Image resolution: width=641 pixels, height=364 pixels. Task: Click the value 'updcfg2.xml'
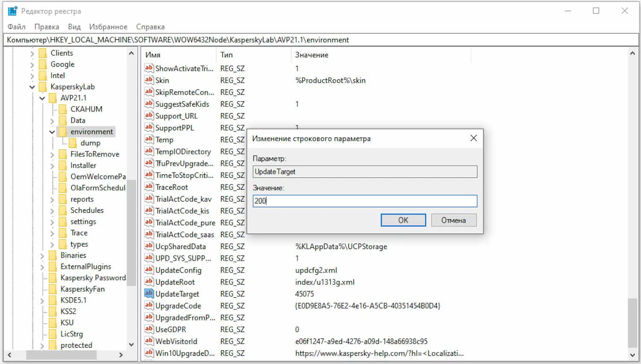pyautogui.click(x=316, y=270)
